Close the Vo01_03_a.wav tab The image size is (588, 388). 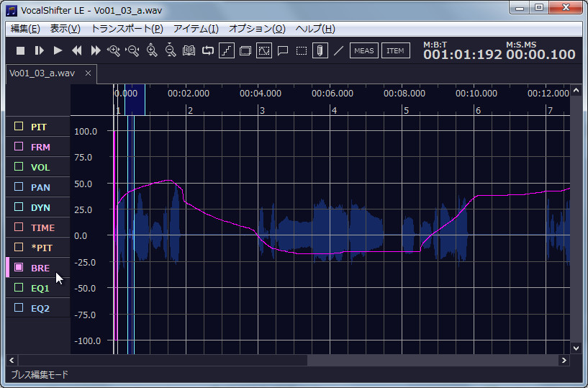click(x=88, y=73)
